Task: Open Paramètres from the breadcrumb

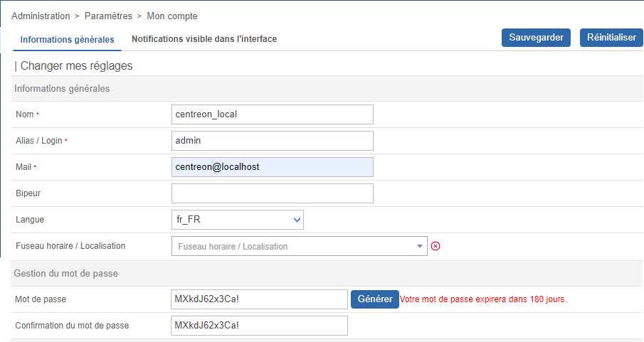Action: 108,16
